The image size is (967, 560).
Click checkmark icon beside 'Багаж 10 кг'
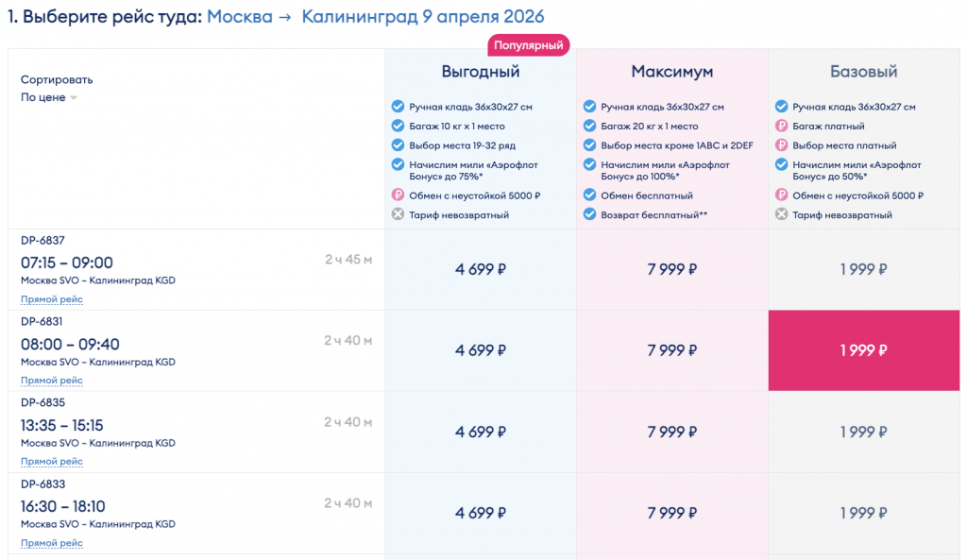(x=398, y=127)
